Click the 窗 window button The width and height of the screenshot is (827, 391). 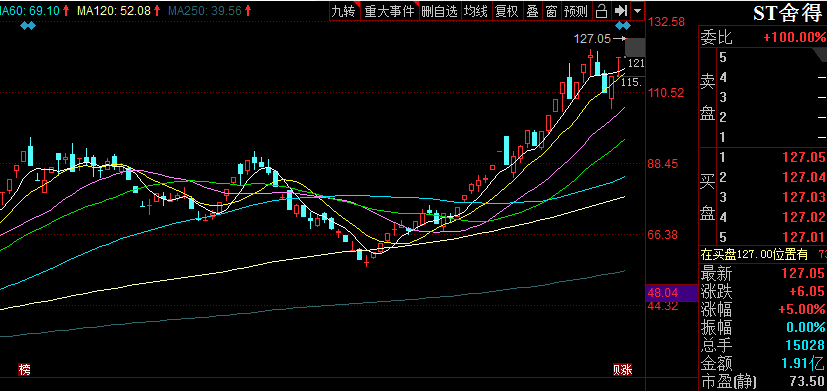551,11
